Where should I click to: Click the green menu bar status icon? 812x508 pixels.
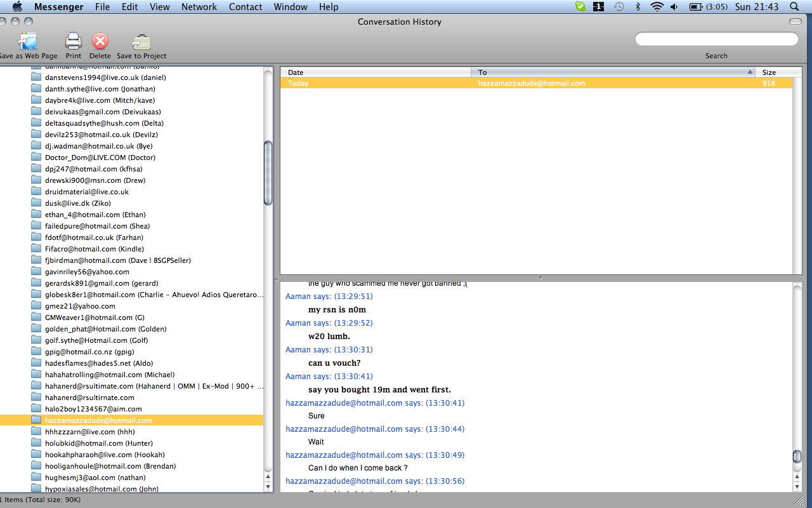point(580,7)
